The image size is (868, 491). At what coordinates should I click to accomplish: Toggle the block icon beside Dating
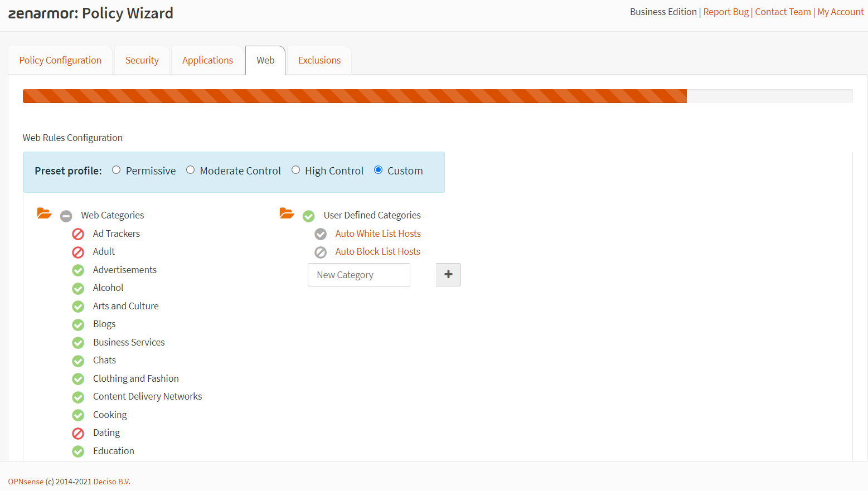pyautogui.click(x=77, y=433)
